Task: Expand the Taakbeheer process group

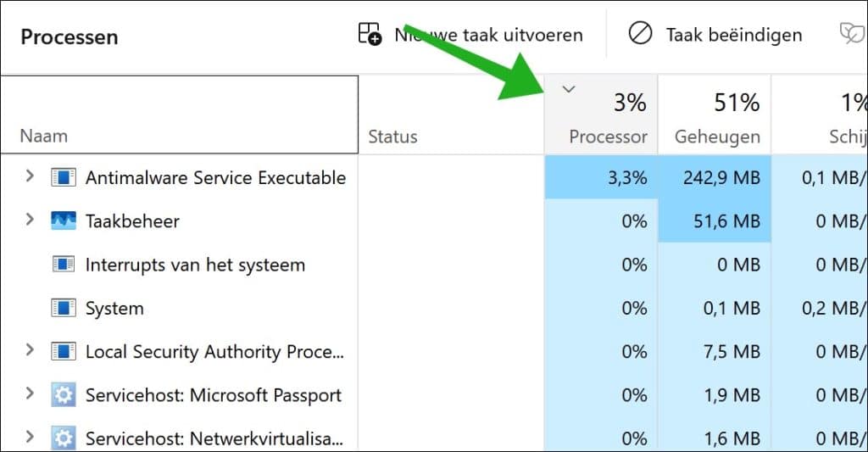Action: [30, 220]
